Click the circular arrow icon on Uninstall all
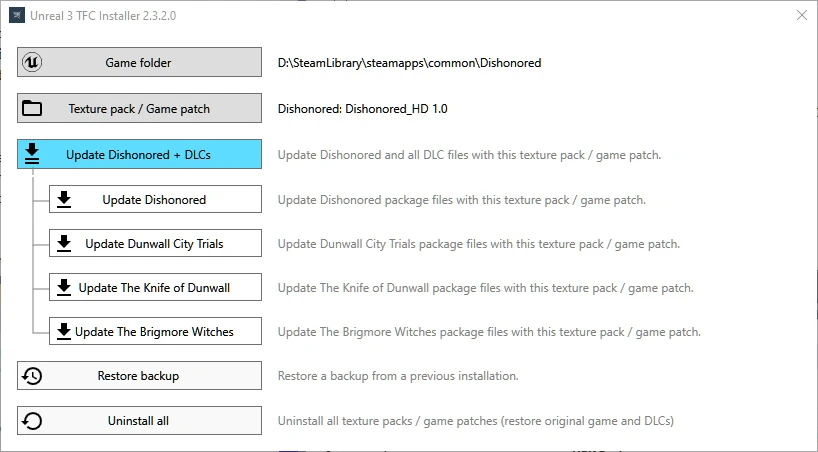The height and width of the screenshot is (452, 818). pos(32,421)
